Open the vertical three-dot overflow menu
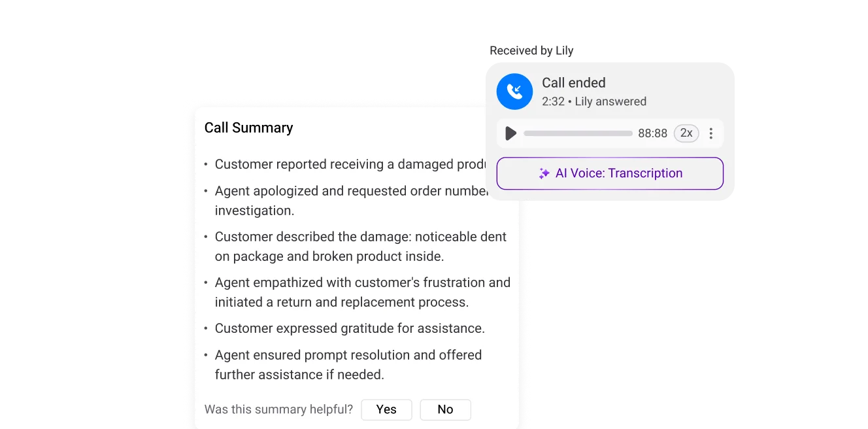The width and height of the screenshot is (868, 429). click(711, 133)
